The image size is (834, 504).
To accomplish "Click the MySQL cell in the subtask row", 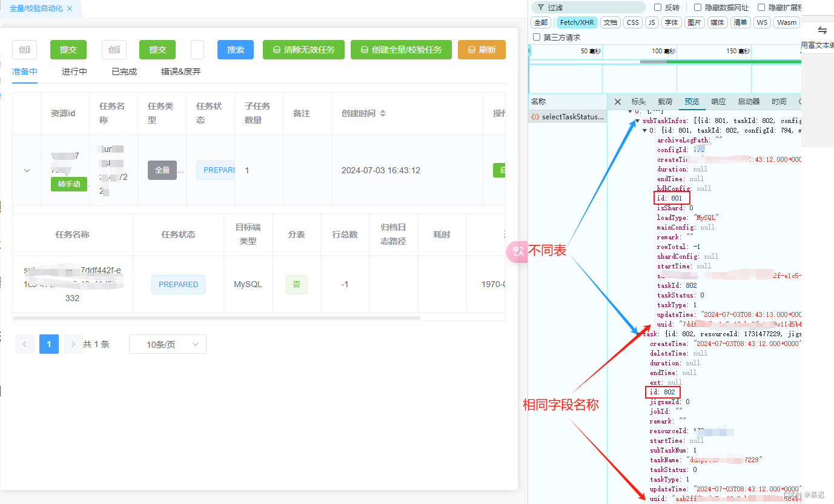I will pos(248,284).
